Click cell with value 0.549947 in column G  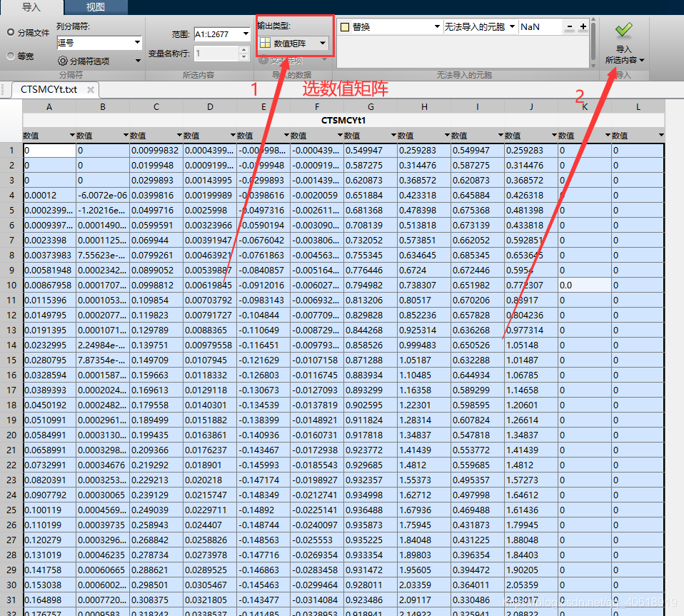click(371, 151)
